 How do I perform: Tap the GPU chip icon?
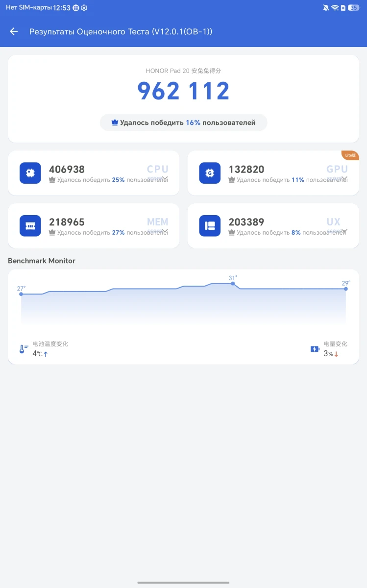[210, 173]
